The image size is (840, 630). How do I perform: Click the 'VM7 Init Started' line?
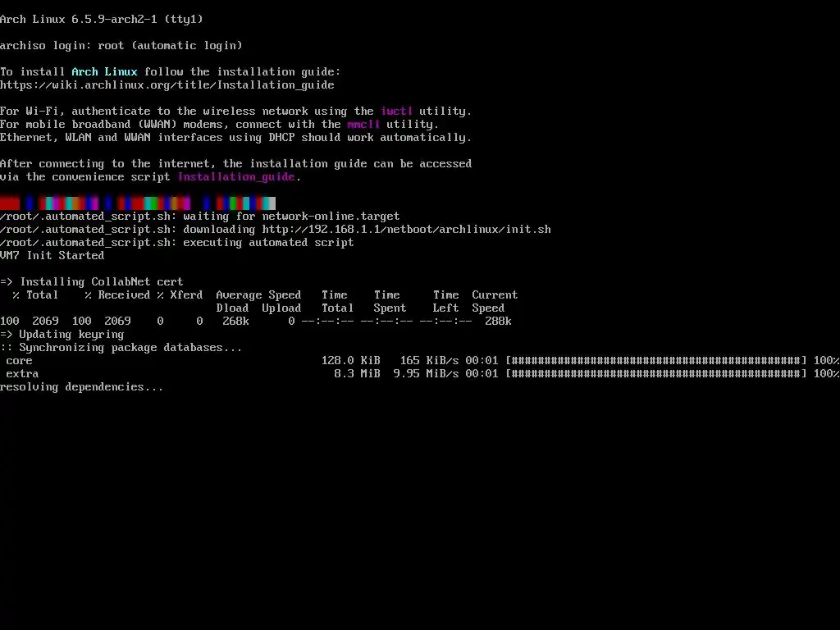(x=52, y=256)
